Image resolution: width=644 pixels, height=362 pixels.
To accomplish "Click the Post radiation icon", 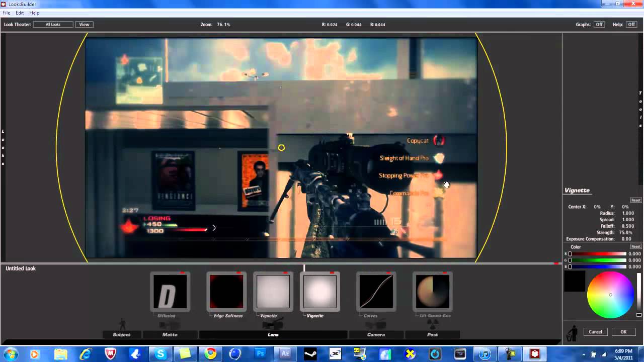I will coord(433,324).
